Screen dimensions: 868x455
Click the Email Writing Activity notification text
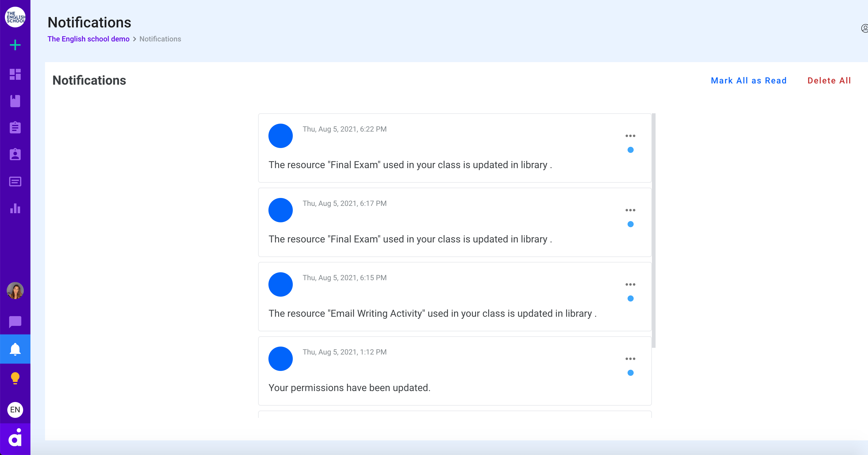pos(432,314)
